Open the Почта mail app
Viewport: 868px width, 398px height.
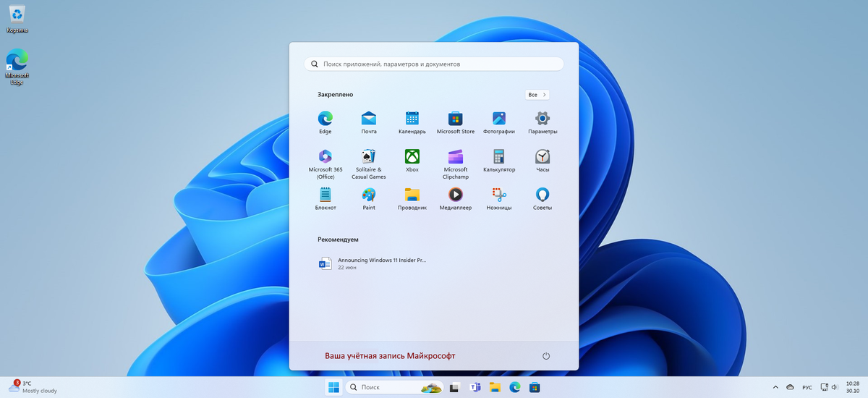(x=369, y=122)
